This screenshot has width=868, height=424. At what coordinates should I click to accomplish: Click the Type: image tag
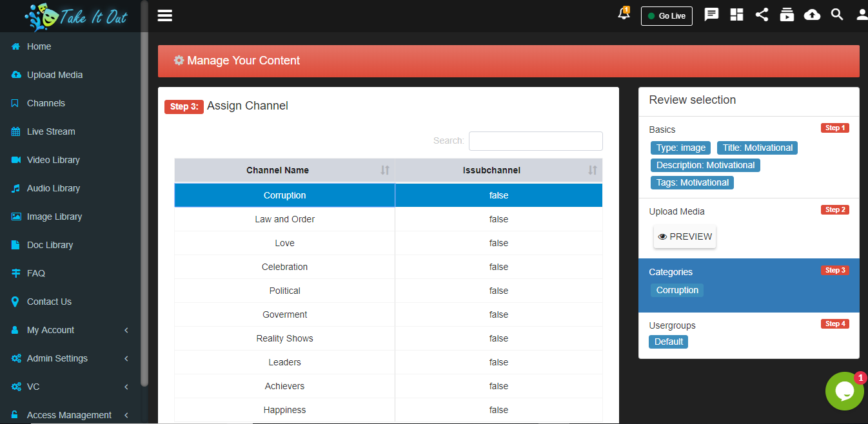(681, 148)
